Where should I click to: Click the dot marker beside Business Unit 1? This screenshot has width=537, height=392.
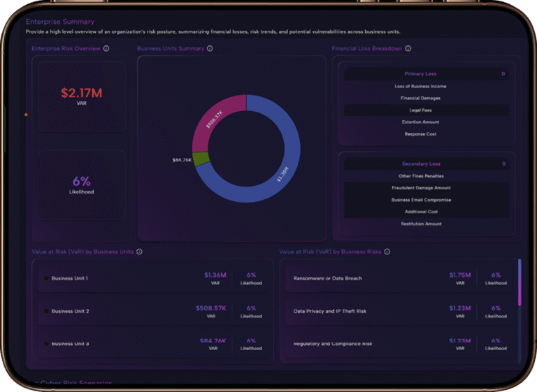(46, 278)
